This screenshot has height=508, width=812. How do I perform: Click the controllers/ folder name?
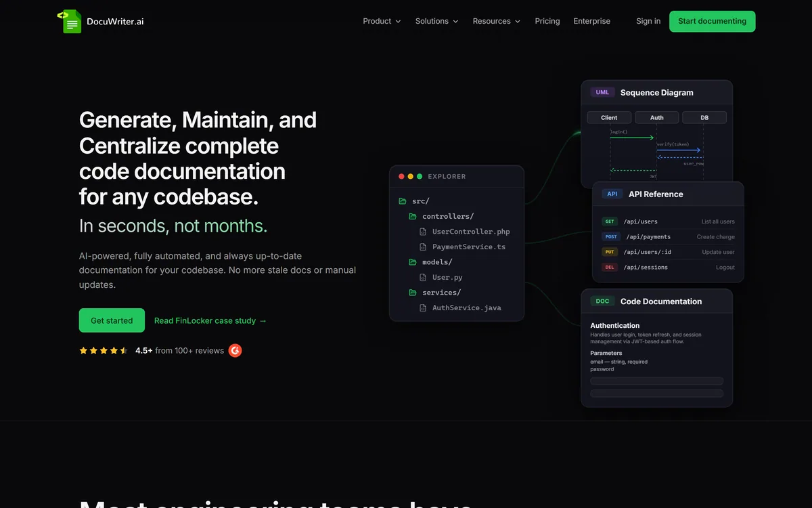(x=448, y=216)
